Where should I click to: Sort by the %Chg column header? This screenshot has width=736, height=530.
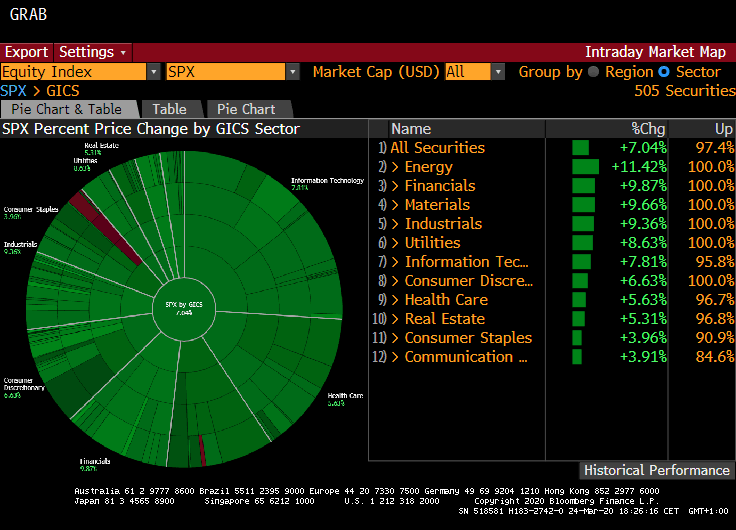tap(607, 129)
